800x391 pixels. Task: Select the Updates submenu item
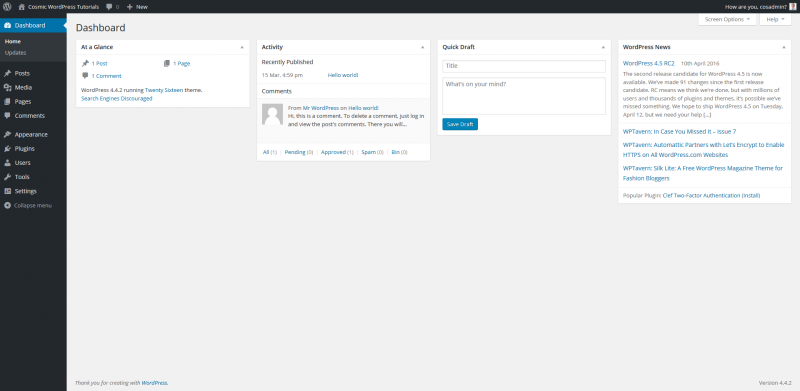tap(15, 53)
